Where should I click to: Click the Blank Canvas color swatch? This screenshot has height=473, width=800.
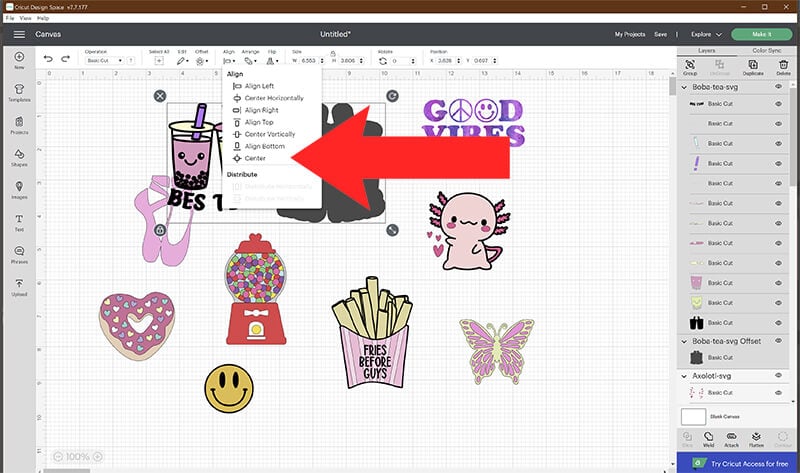(693, 416)
